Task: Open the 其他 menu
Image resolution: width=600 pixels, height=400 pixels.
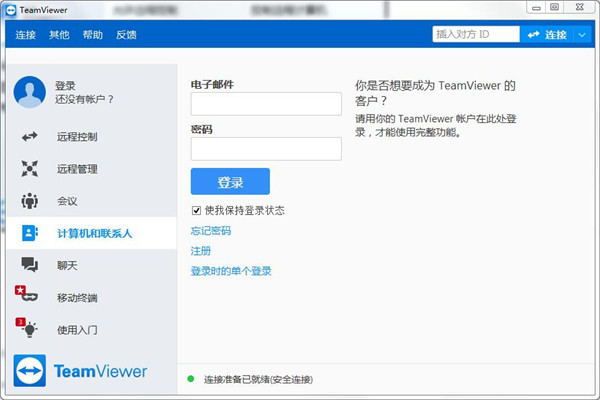Action: 59,35
